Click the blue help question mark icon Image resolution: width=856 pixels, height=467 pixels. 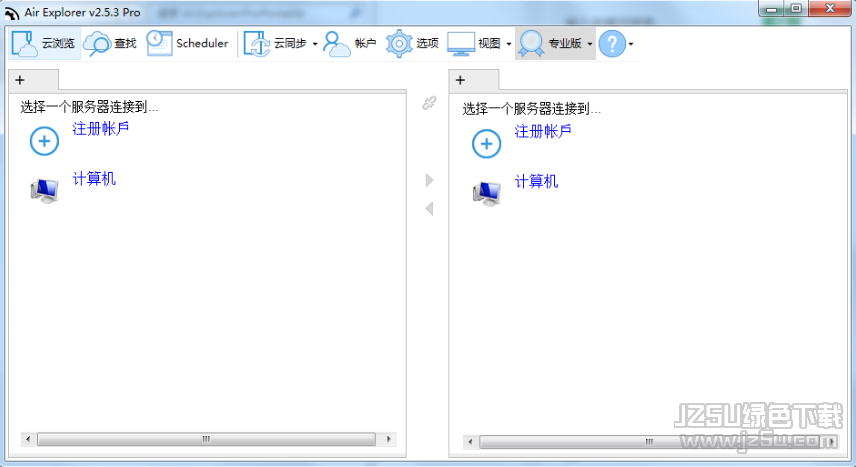(x=612, y=44)
